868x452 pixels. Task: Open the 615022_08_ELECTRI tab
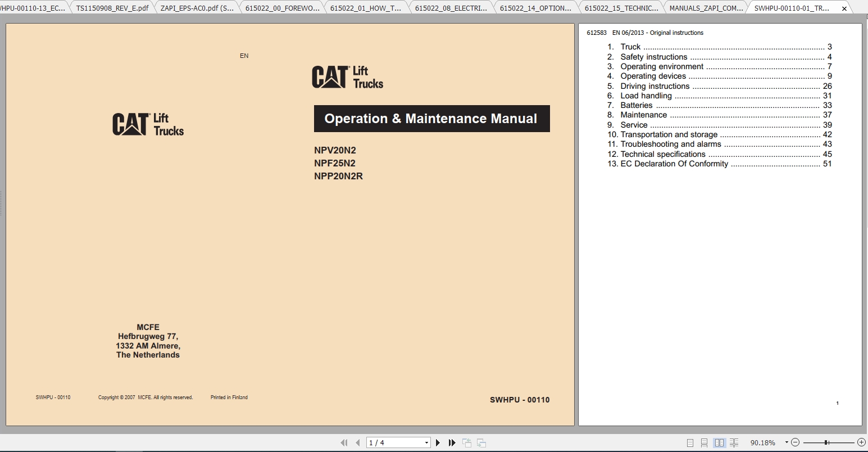(x=451, y=8)
